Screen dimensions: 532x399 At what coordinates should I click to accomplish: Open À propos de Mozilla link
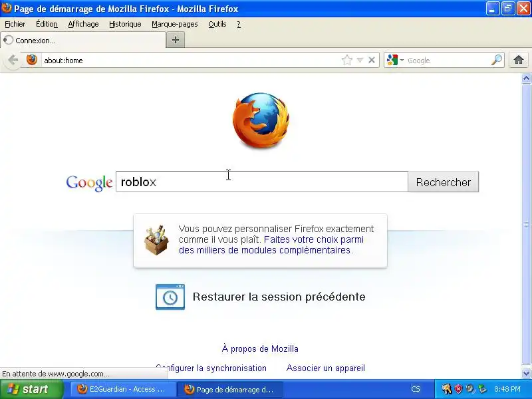(x=260, y=348)
